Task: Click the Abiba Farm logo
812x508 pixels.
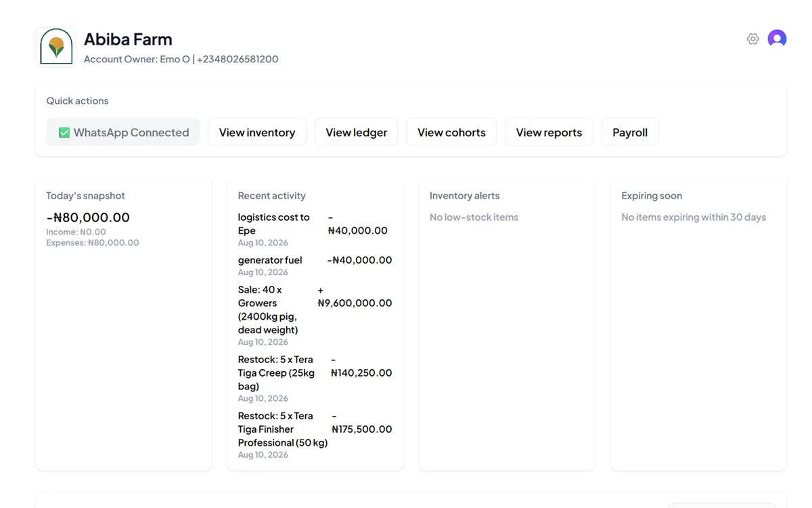Action: [55, 47]
